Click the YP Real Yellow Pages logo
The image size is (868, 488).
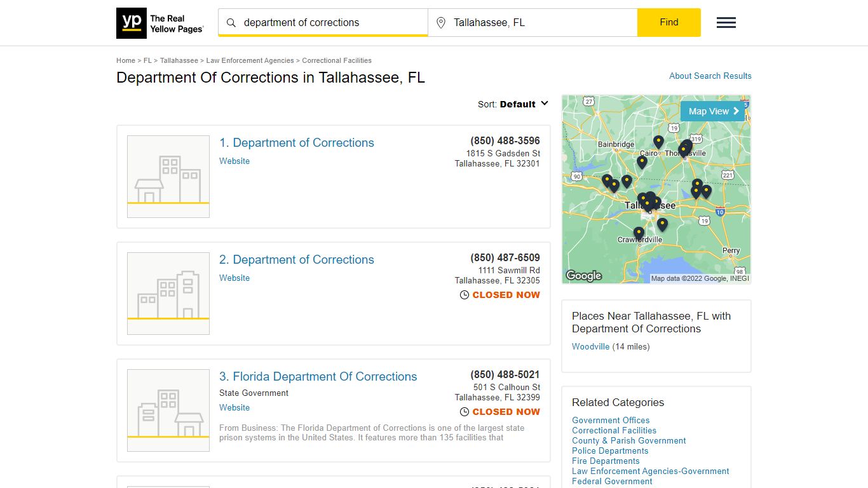coord(160,24)
